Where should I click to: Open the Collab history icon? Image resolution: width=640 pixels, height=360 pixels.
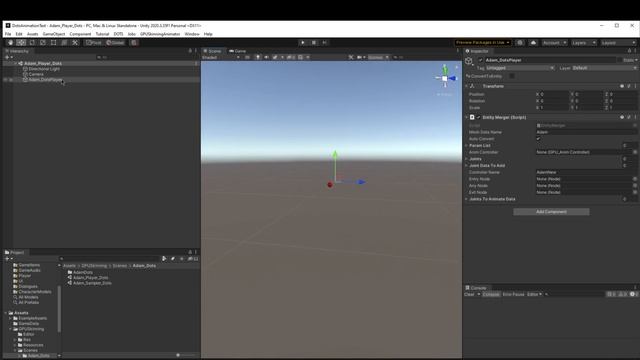[520, 42]
